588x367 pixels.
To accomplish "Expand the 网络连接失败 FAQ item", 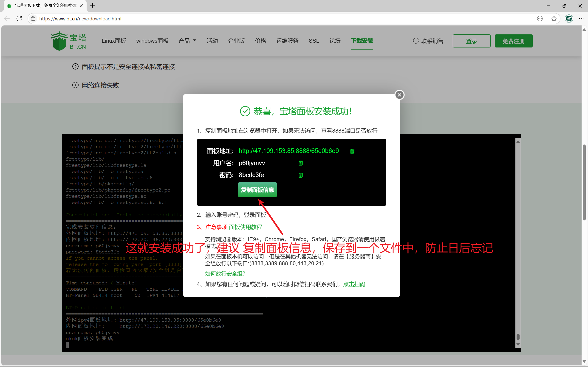I will click(100, 85).
